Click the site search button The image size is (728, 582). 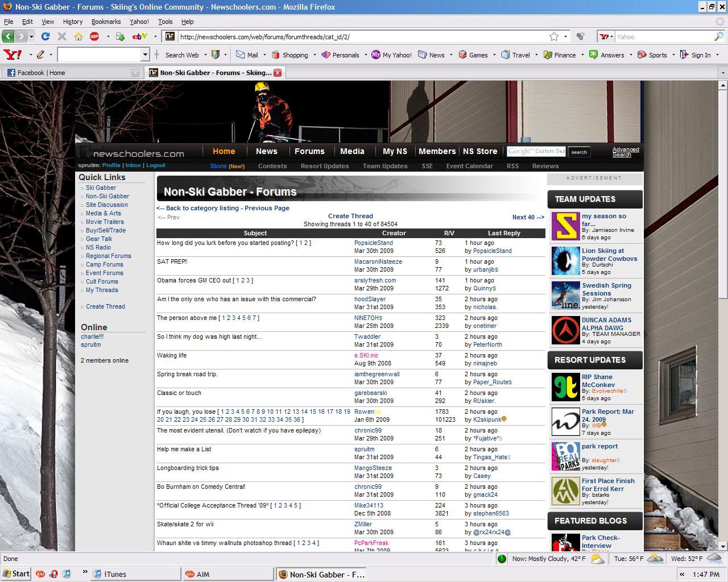click(579, 152)
